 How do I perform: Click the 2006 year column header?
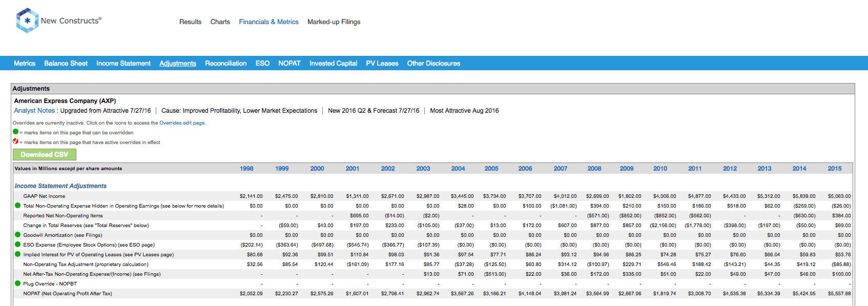(525, 169)
